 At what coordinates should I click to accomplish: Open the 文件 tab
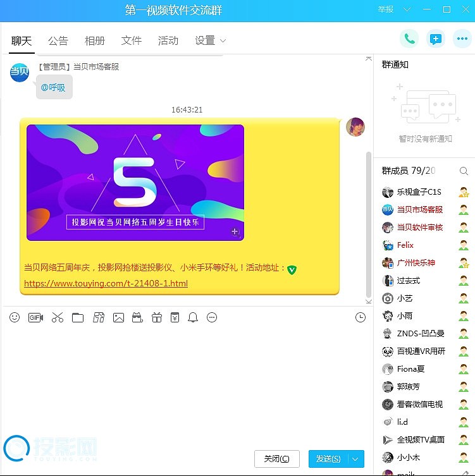pos(132,40)
